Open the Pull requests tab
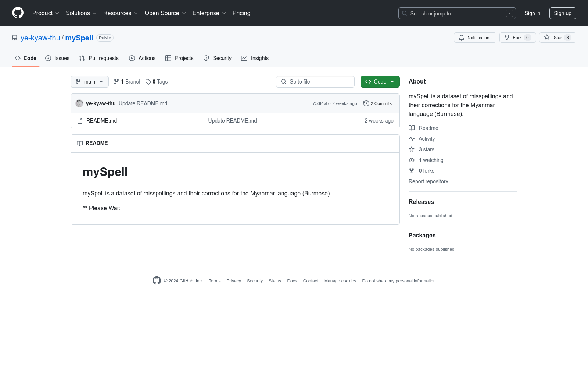The width and height of the screenshot is (588, 368). tap(99, 58)
